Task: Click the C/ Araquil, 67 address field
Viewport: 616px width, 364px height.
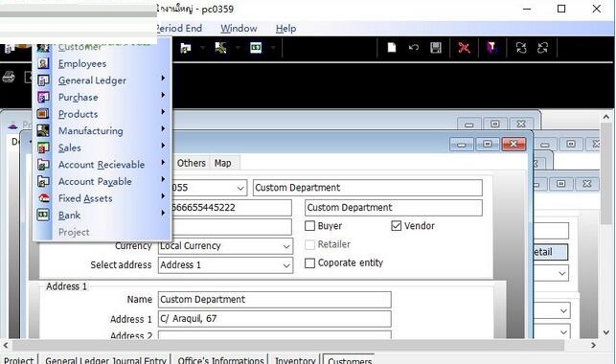Action: coord(275,319)
